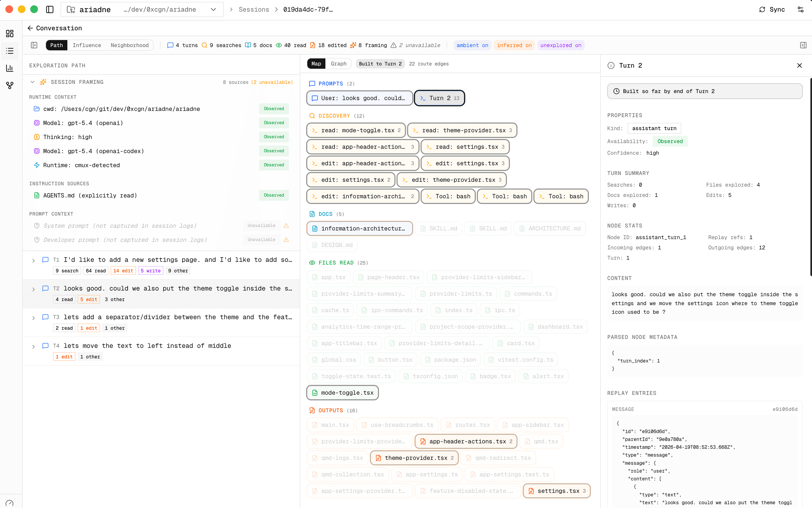Select the analytics bar chart icon in sidebar
Screen dimensions: 812x508
9,68
